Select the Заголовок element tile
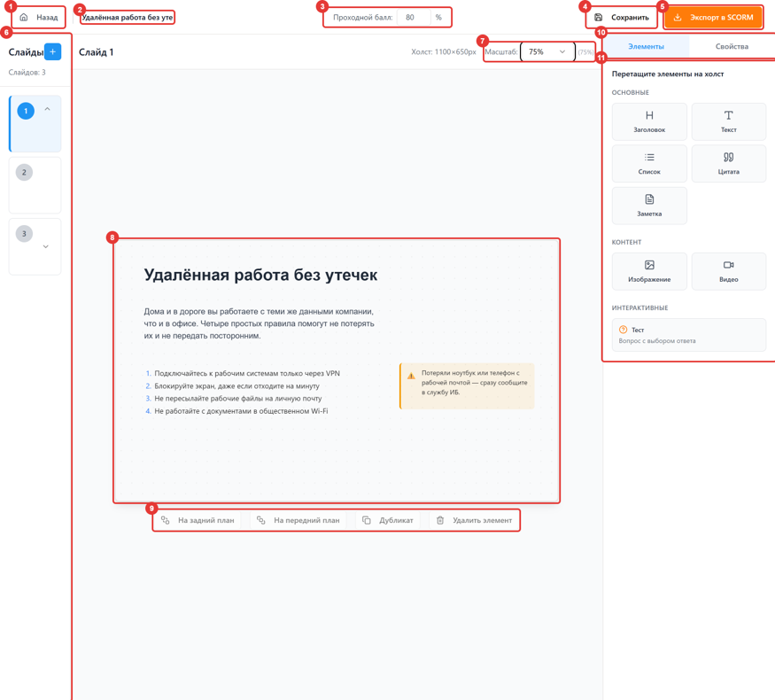This screenshot has width=775, height=700. click(x=649, y=121)
